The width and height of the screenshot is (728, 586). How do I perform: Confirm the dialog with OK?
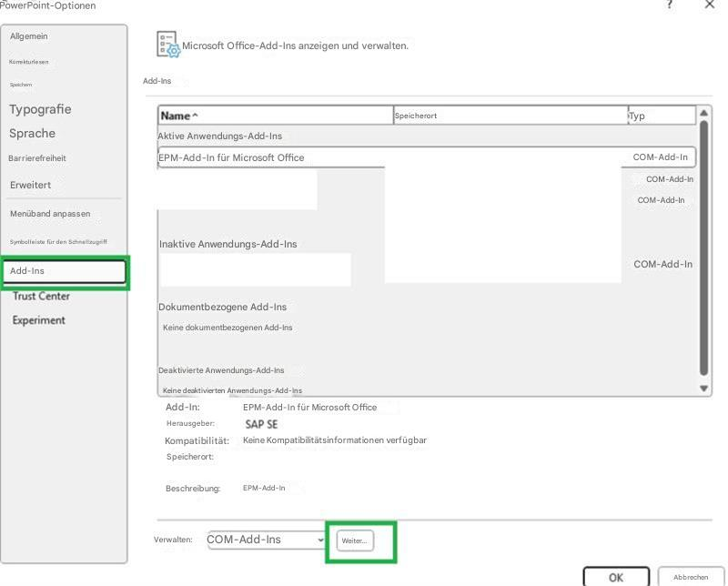pos(616,577)
